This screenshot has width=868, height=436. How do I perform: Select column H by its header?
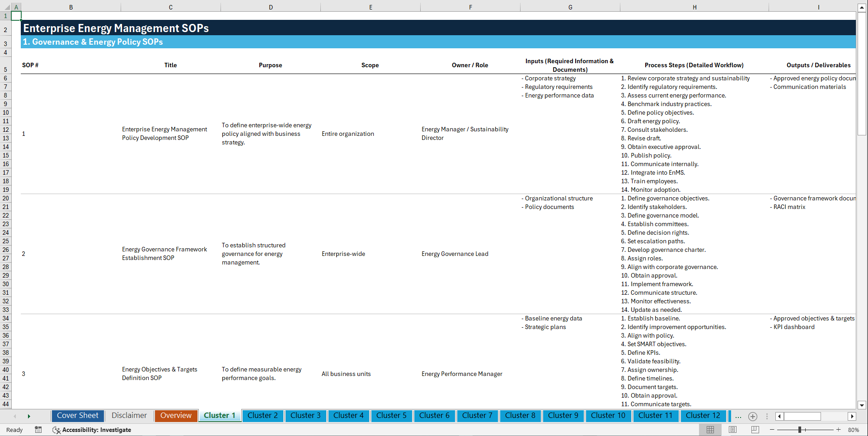tap(694, 7)
